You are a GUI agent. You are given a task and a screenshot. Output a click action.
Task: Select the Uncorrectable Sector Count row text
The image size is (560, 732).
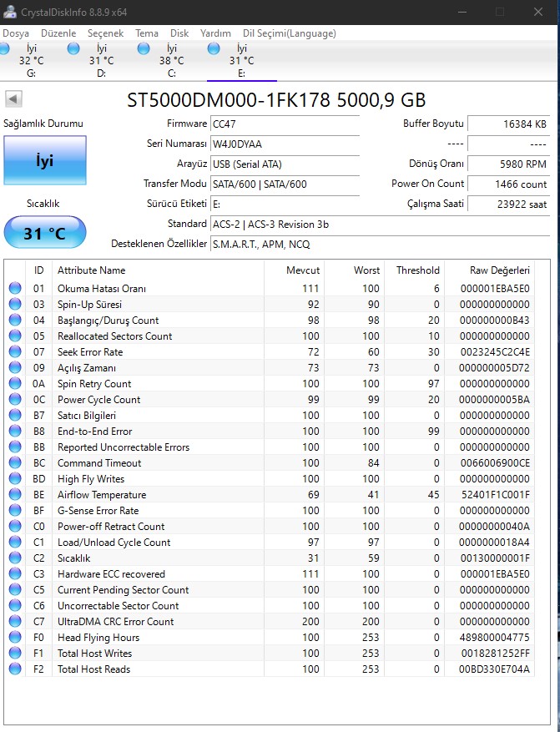pyautogui.click(x=118, y=606)
